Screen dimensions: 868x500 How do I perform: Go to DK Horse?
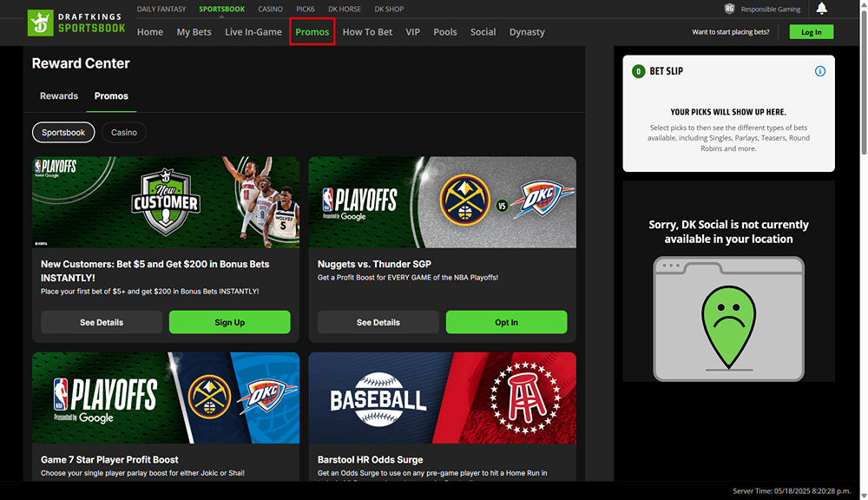[345, 9]
